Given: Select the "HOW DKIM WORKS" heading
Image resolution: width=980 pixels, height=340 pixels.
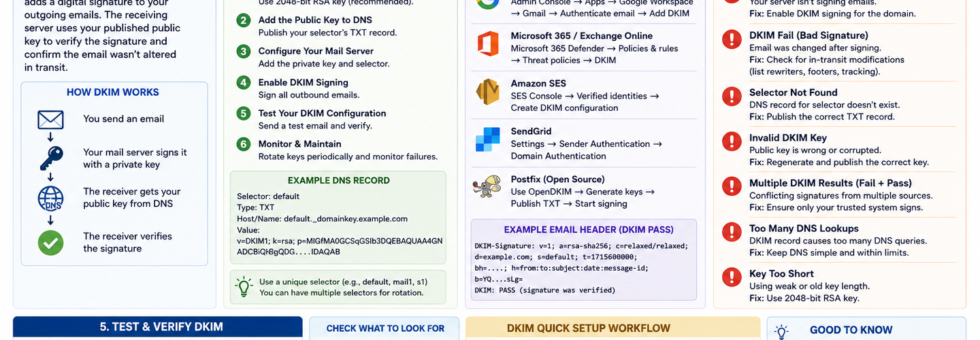Looking at the screenshot, I should point(113,92).
